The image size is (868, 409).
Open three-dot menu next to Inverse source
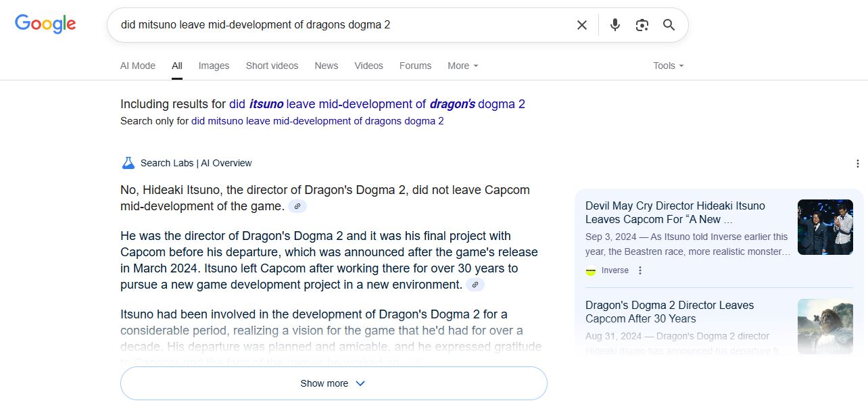click(640, 270)
